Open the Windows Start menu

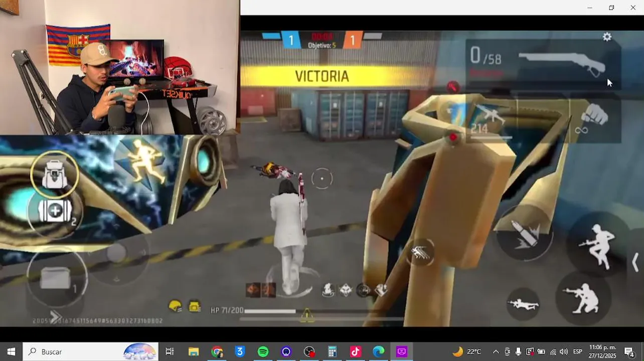point(11,351)
